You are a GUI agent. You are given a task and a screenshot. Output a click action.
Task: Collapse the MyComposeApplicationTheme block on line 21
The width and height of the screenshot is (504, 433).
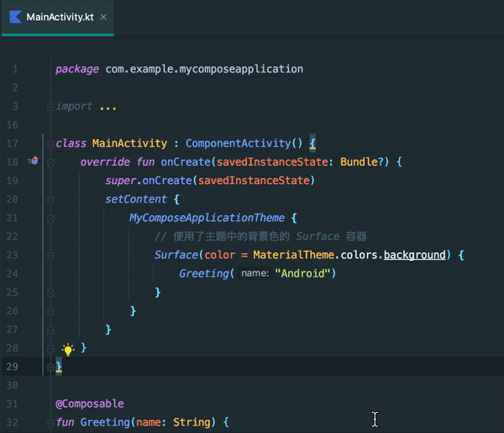pos(50,219)
